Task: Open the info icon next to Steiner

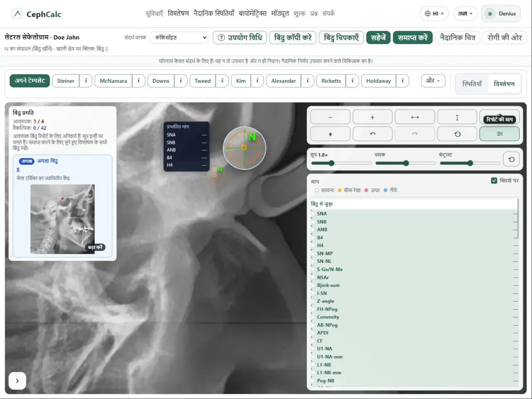Action: click(x=86, y=81)
